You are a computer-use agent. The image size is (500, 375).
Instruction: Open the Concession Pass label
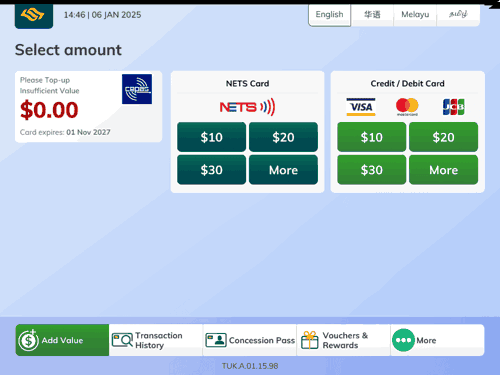262,340
